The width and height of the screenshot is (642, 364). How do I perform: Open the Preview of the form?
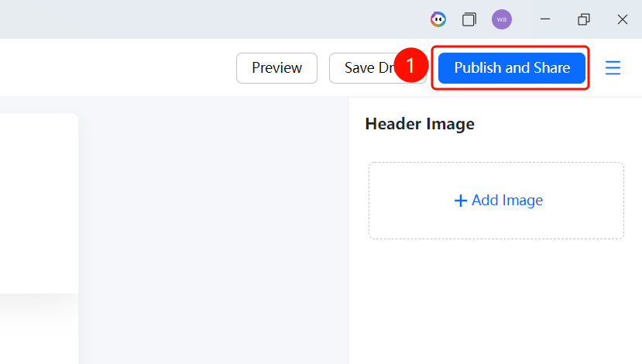pyautogui.click(x=276, y=68)
